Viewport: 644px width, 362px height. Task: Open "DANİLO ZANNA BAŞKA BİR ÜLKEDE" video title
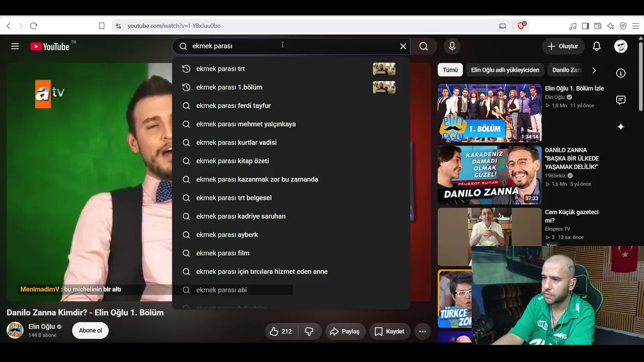point(572,158)
